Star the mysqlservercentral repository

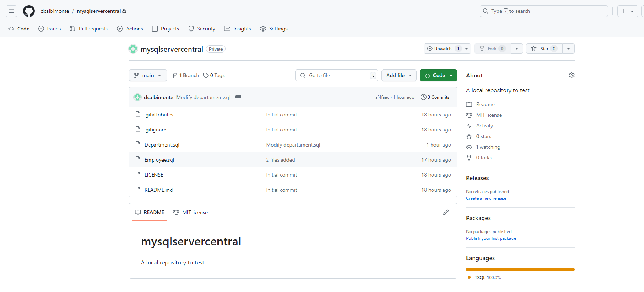pyautogui.click(x=541, y=49)
